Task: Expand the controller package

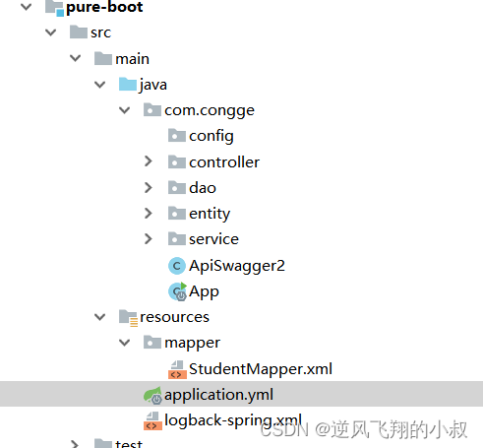Action: (x=149, y=161)
